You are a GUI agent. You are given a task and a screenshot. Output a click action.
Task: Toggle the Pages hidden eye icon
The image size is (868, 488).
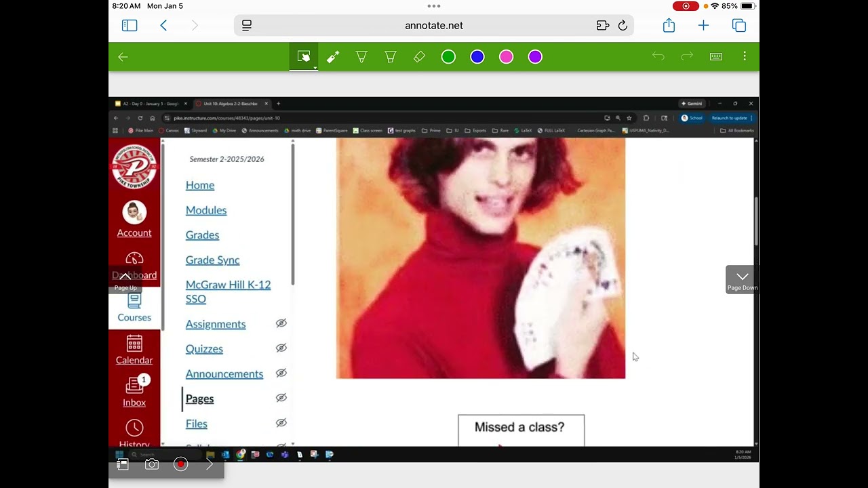281,398
